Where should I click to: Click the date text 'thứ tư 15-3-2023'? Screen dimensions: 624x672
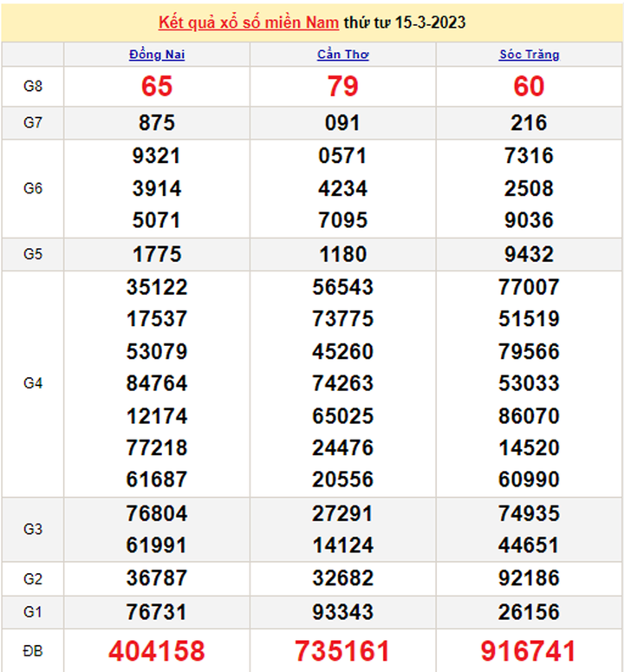[x=405, y=23]
